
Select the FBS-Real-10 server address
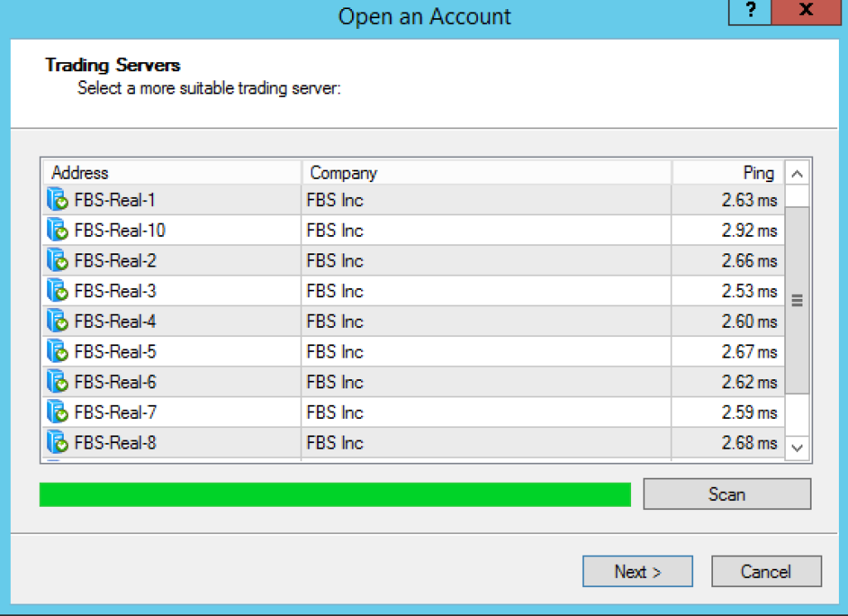119,230
